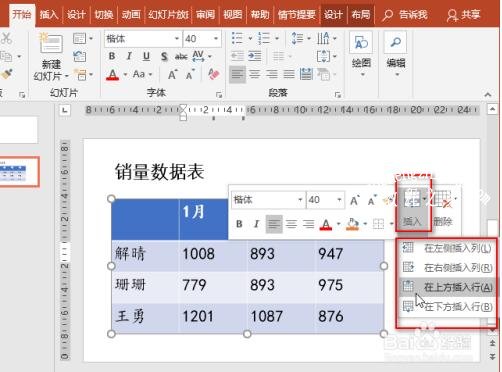502x372 pixels.
Task: Increase font size in the ribbon
Action: [x=172, y=74]
